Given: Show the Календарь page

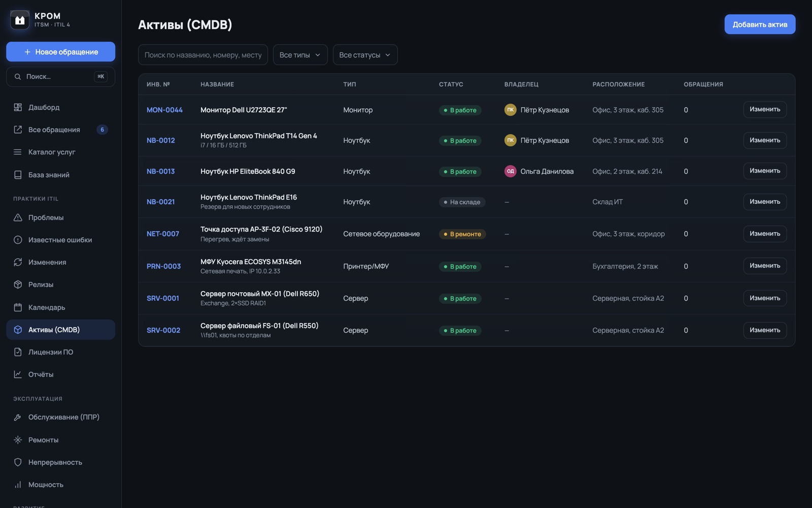Looking at the screenshot, I should 60,307.
